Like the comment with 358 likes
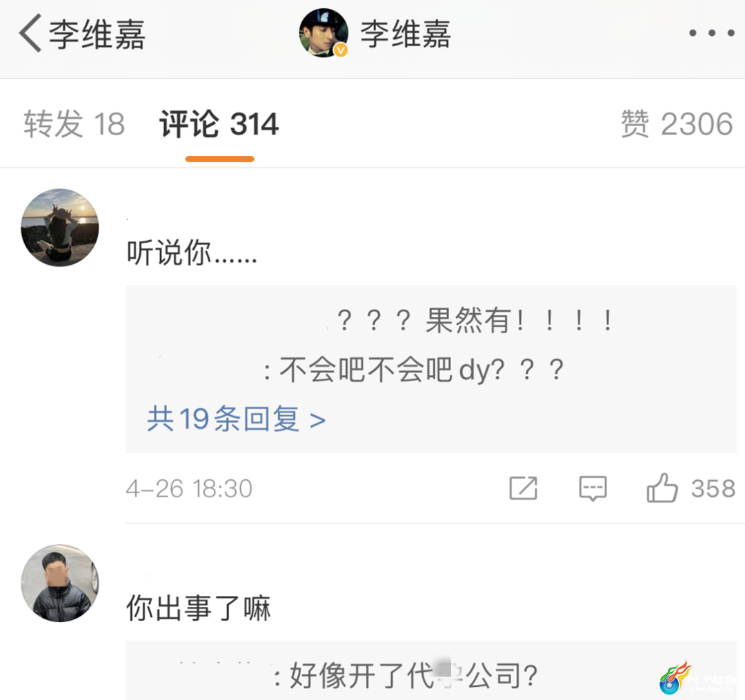The width and height of the screenshot is (745, 700). (x=662, y=488)
